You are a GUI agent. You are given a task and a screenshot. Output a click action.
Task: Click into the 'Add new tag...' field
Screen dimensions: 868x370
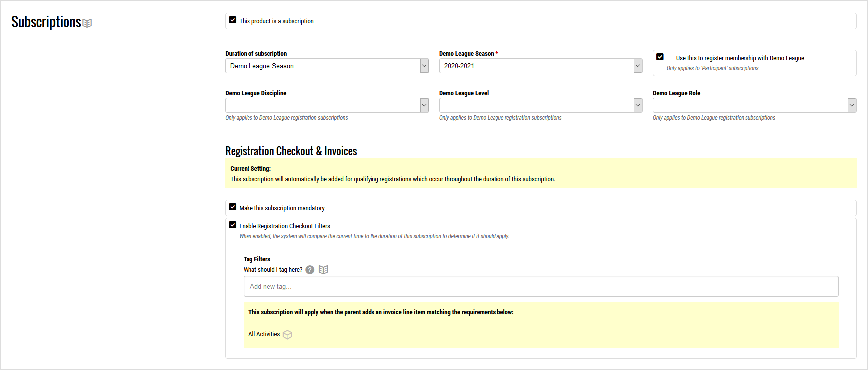540,286
